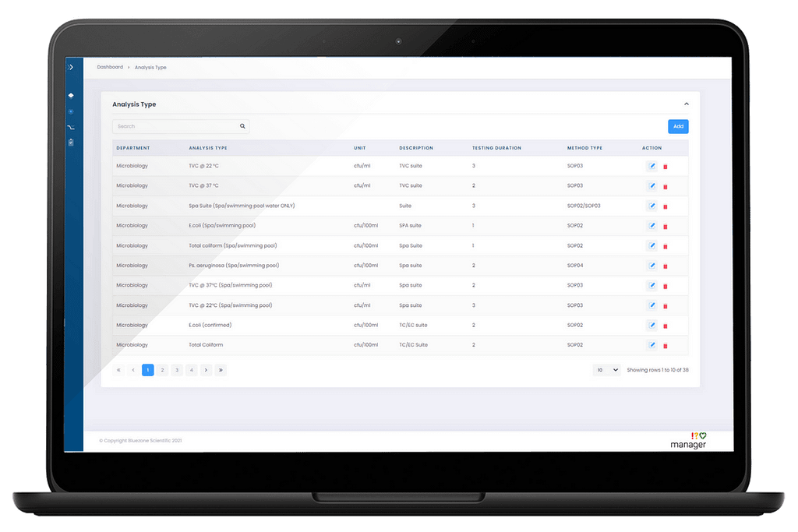Edit the E.coli (confirmed) row

[652, 325]
